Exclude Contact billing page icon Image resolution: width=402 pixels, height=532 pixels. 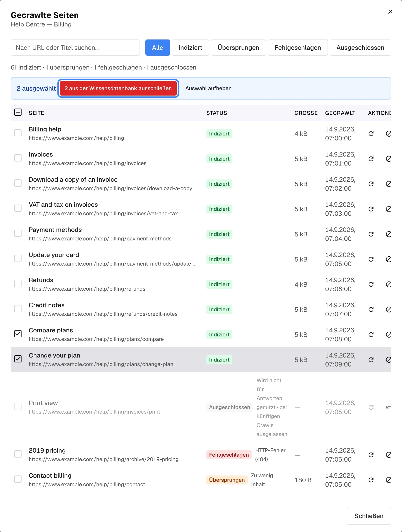[x=388, y=480]
